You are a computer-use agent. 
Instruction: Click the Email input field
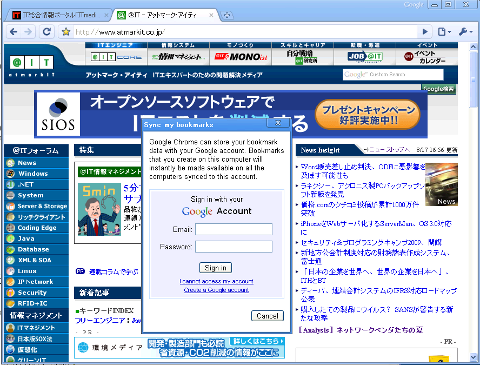coord(234,229)
